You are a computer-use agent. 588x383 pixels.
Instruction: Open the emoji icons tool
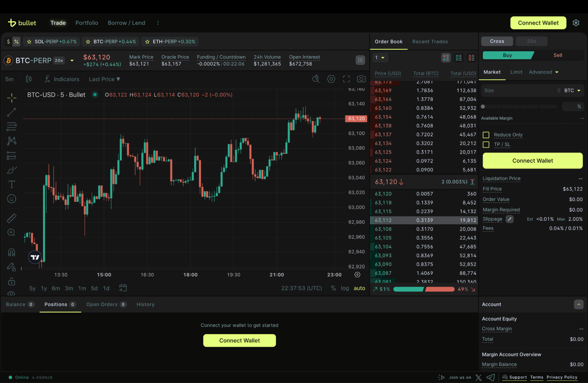click(12, 199)
